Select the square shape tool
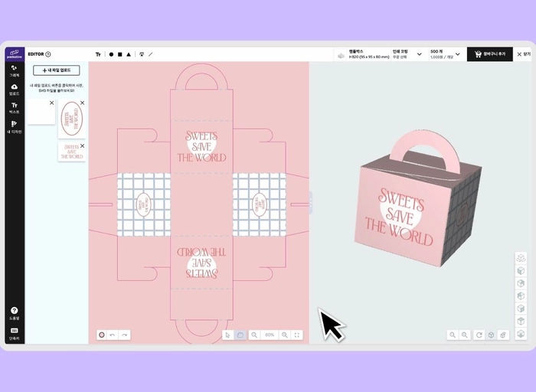 pyautogui.click(x=119, y=54)
